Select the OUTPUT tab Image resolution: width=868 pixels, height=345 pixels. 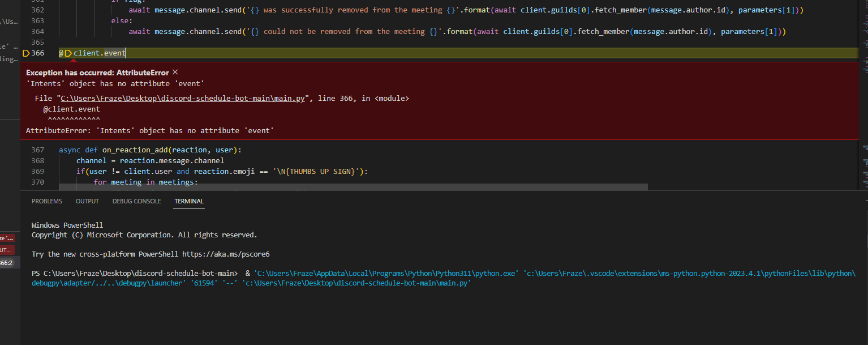pyautogui.click(x=87, y=201)
